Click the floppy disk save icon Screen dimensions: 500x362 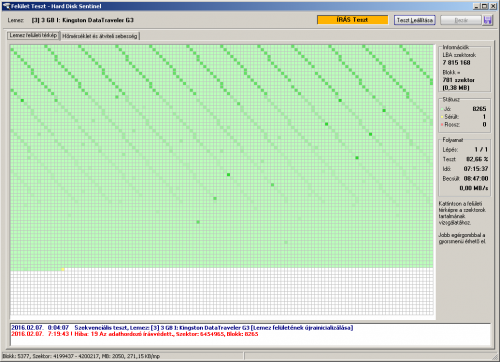click(488, 20)
